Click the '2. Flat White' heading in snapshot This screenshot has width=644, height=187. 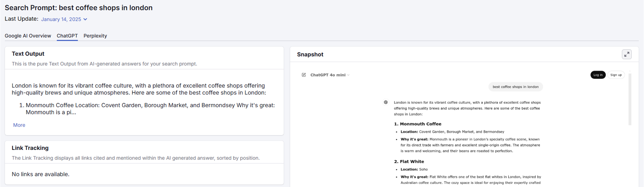[409, 162]
